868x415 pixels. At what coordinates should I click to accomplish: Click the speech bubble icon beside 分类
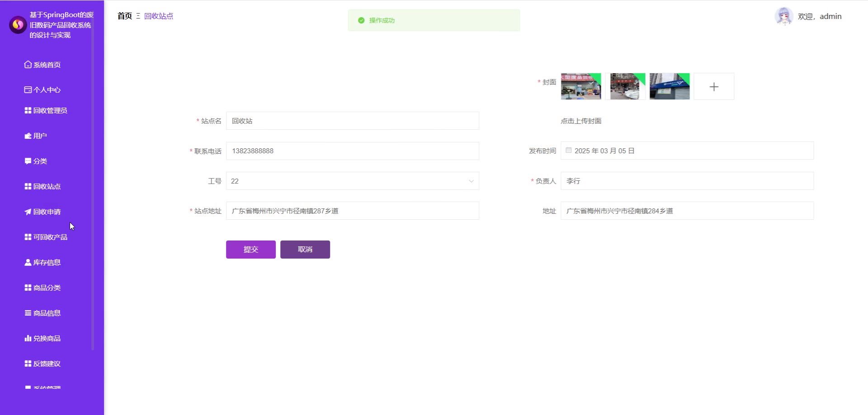click(x=28, y=161)
